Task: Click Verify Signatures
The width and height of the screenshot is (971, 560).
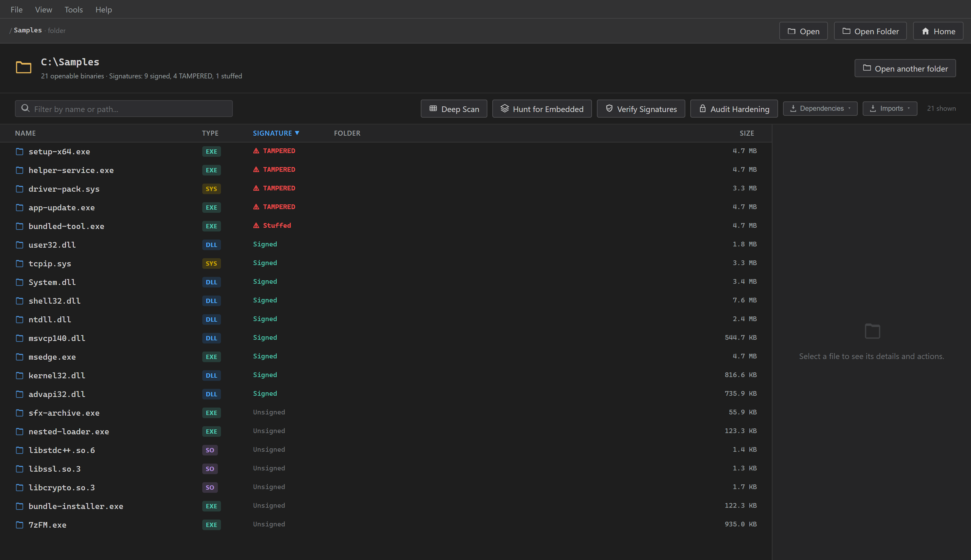Action: coord(640,109)
